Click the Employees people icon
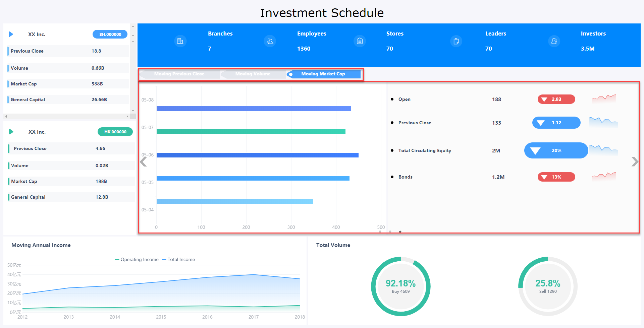Screen dimensions: 644x328 click(270, 41)
